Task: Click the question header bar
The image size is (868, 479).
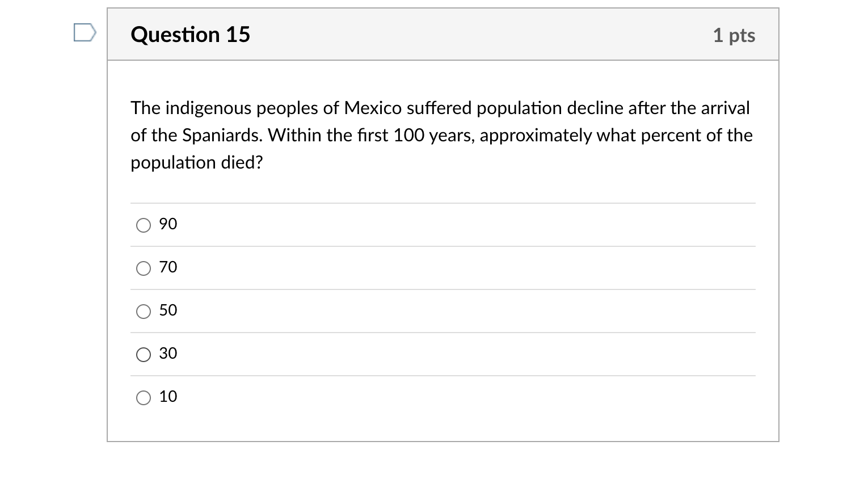Action: pos(443,34)
